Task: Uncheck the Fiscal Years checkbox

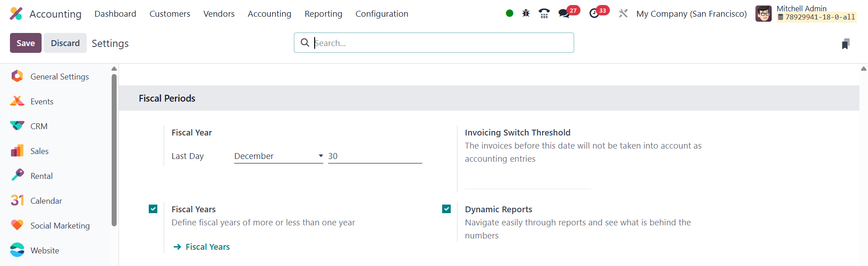Action: pyautogui.click(x=153, y=209)
